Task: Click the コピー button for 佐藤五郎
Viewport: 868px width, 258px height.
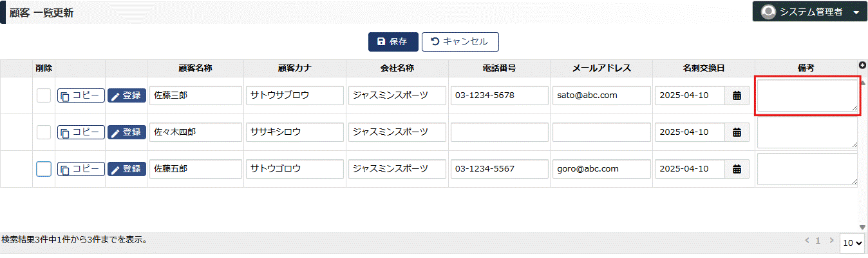Action: pyautogui.click(x=81, y=169)
